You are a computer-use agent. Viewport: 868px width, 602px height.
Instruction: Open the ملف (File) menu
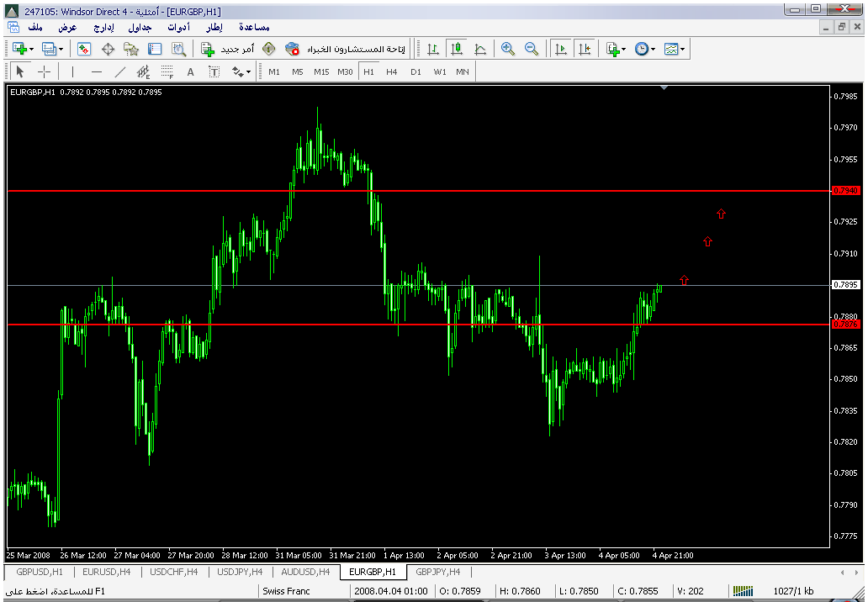coord(35,28)
